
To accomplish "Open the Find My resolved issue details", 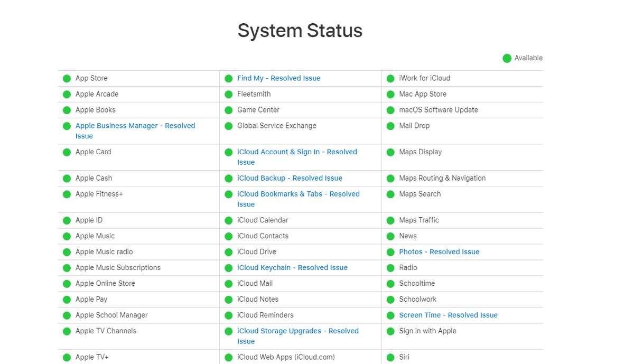I will tap(278, 78).
